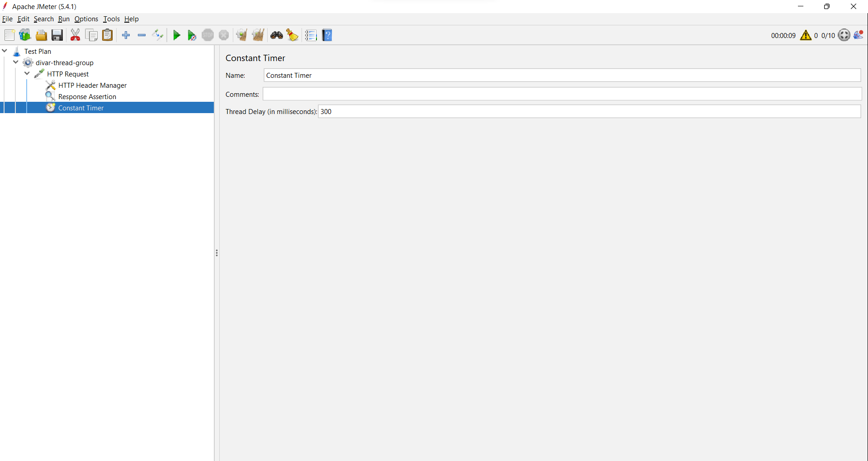Click the Name input field
Screen dimensions: 868x461
click(x=562, y=76)
